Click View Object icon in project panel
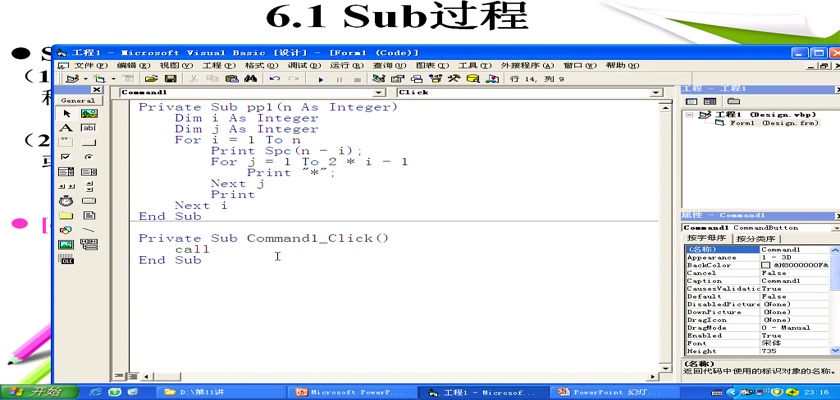Screen dimensions: 840x400 pyautogui.click(x=710, y=101)
